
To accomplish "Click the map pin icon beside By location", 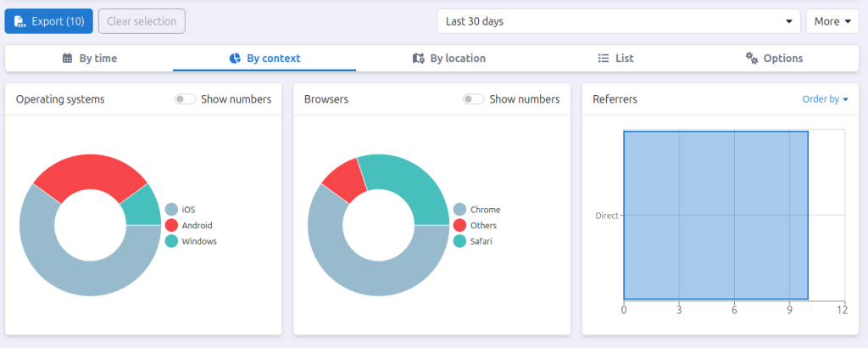I will (x=418, y=59).
